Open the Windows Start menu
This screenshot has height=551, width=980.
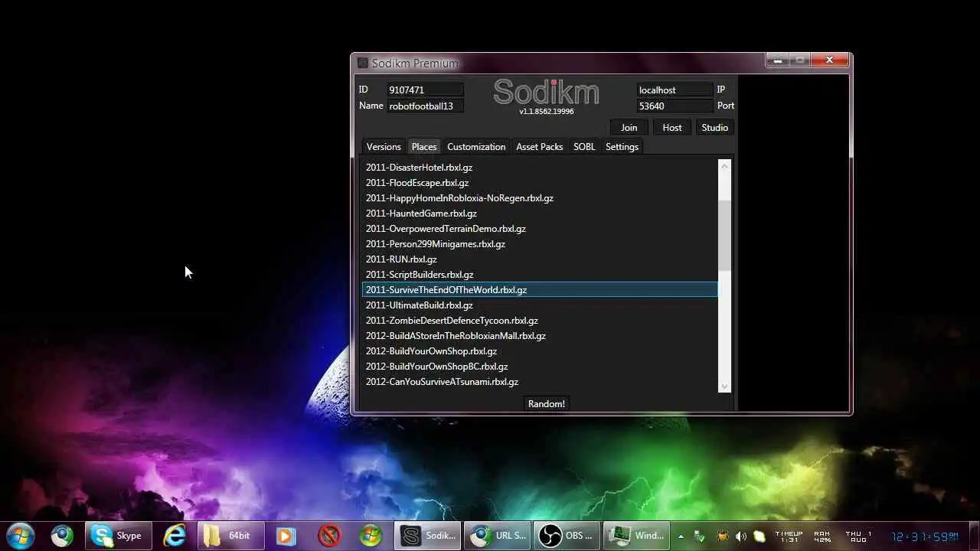[20, 536]
